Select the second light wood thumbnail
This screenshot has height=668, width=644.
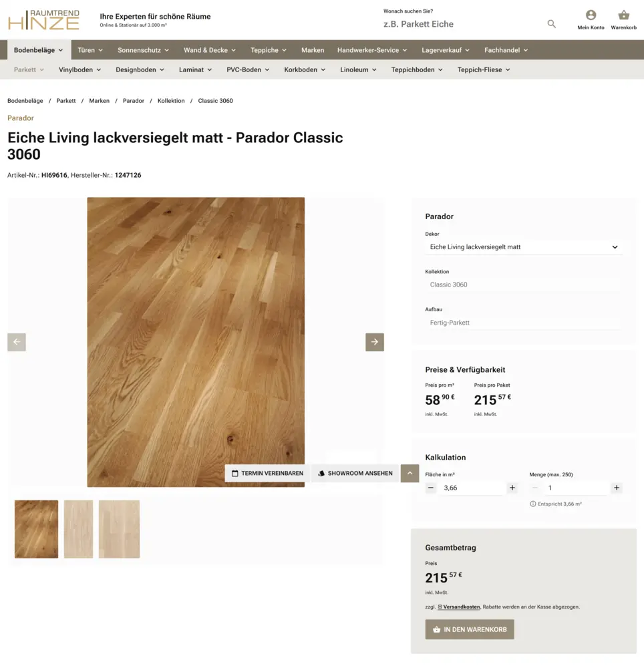click(78, 529)
